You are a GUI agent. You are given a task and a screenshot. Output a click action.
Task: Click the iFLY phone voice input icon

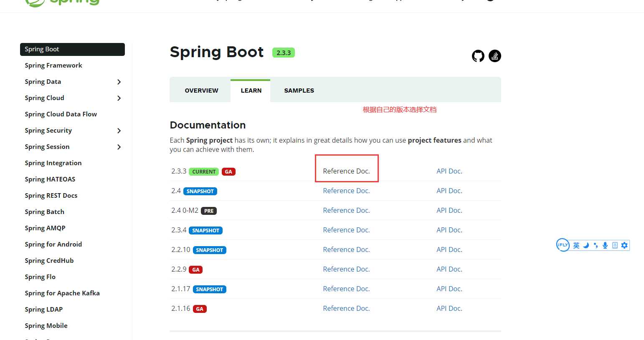pos(615,245)
